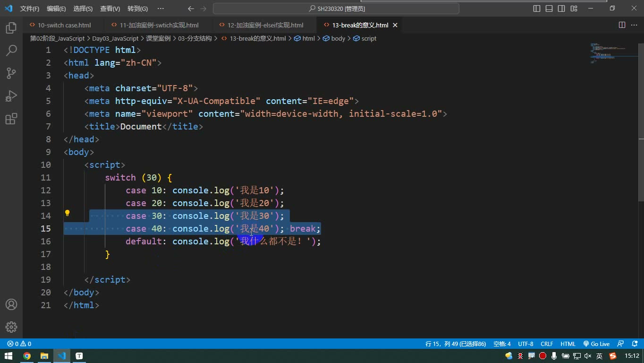This screenshot has height=363, width=644.
Task: Click the SH230320 command center search box
Action: click(x=336, y=9)
